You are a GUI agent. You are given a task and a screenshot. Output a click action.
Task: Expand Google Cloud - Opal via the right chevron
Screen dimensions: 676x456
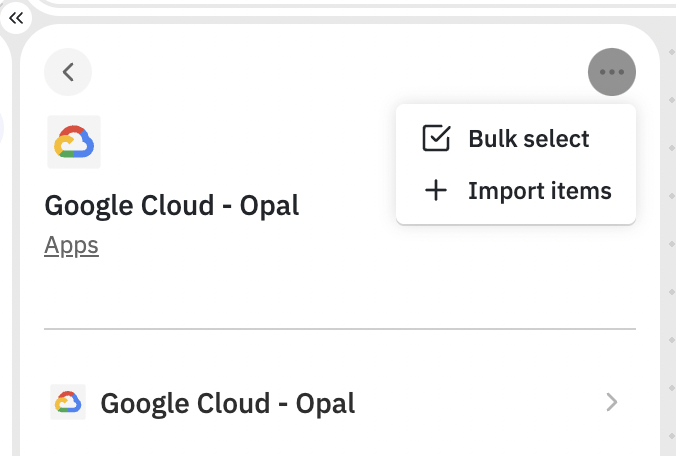(612, 402)
